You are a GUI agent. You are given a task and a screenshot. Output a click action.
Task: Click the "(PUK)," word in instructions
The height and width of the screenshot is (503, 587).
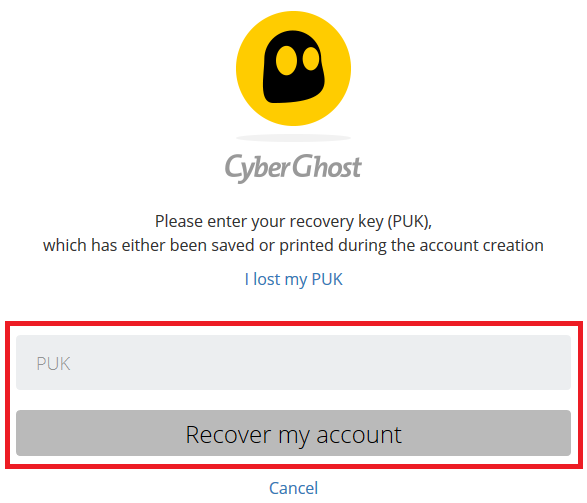pos(410,222)
